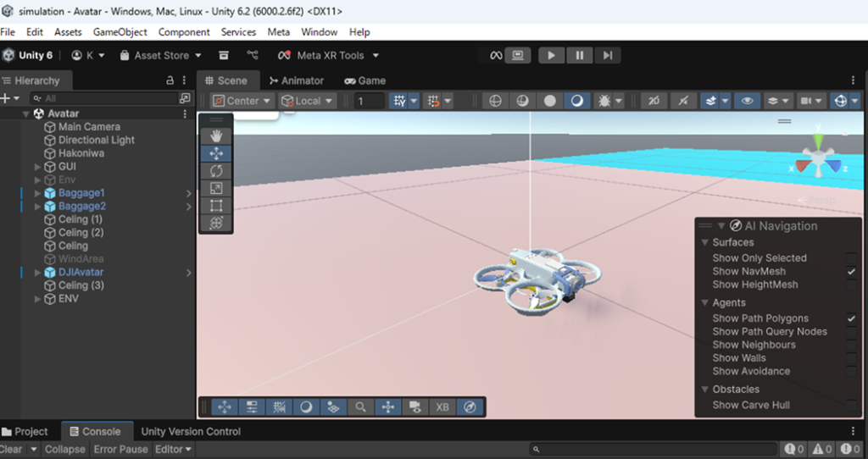Toggle scene lighting icon in Scene toolbar
The width and height of the screenshot is (868, 459).
point(604,101)
